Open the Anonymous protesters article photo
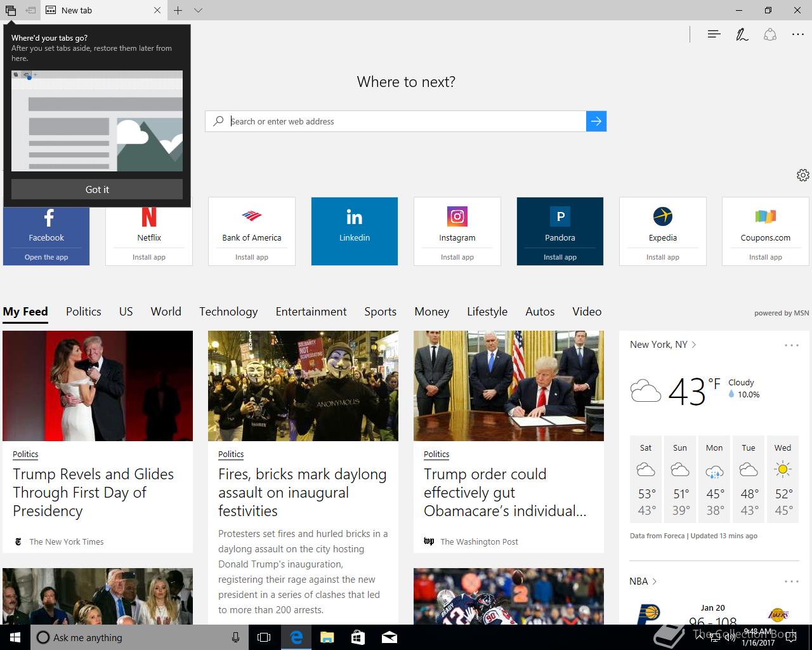The width and height of the screenshot is (812, 650). [x=303, y=386]
